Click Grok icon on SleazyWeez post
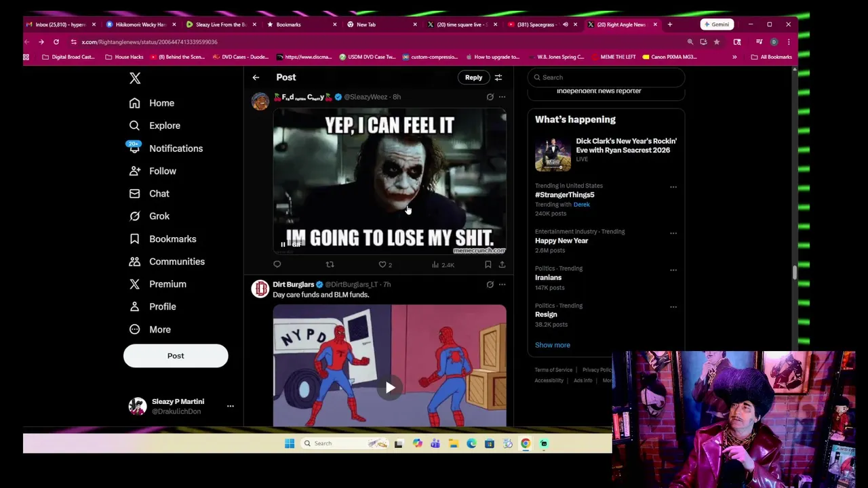 490,97
